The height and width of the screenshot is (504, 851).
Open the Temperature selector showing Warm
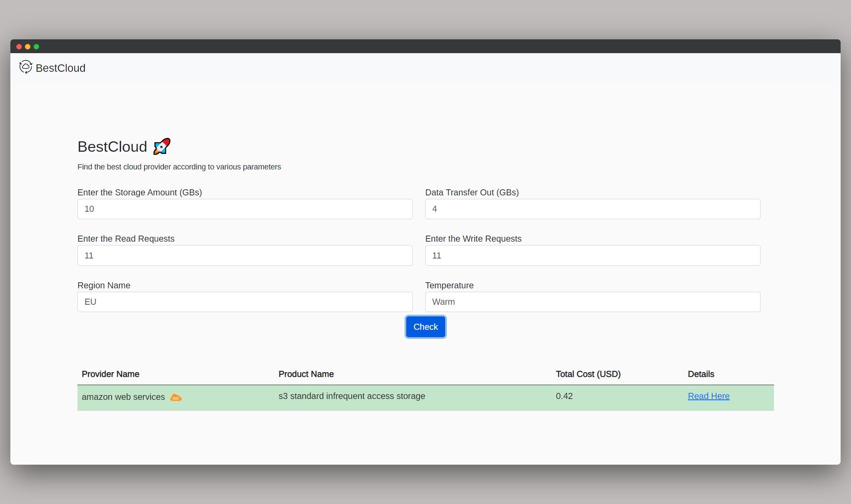click(592, 302)
